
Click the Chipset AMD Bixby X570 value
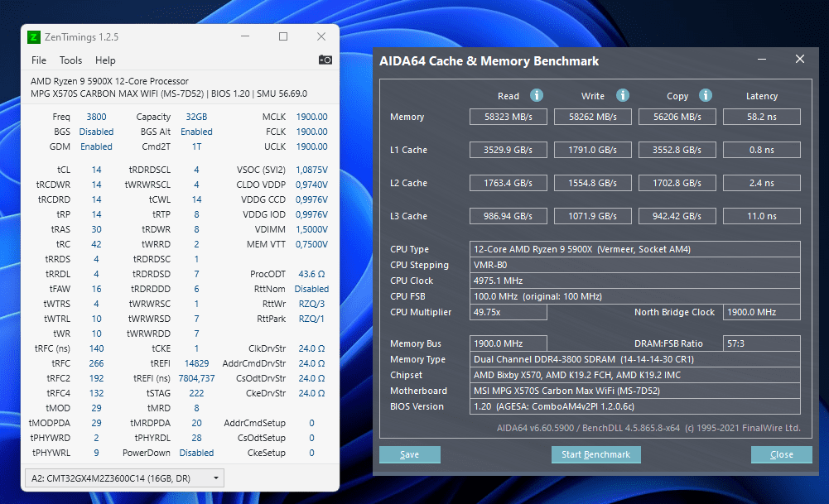[x=635, y=375]
